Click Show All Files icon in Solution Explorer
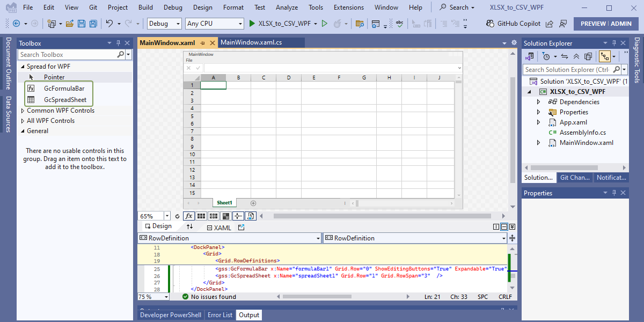644x322 pixels. coord(588,56)
